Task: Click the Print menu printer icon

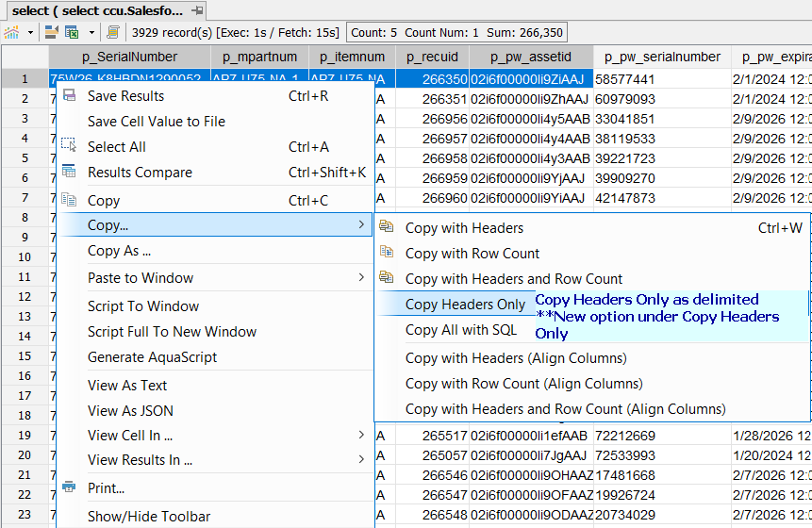Action: pyautogui.click(x=69, y=488)
